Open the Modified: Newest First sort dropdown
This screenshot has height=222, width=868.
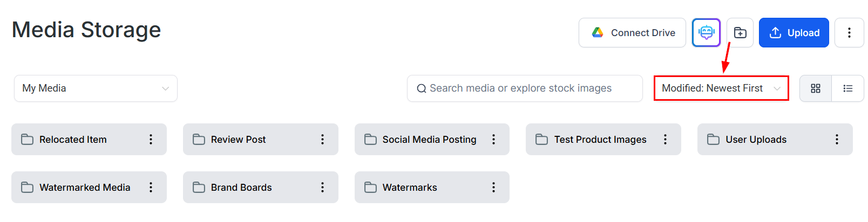tap(721, 88)
